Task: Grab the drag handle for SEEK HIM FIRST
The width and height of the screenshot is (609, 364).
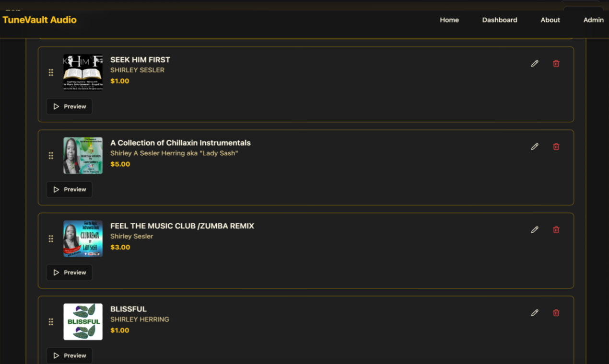Action: (51, 72)
